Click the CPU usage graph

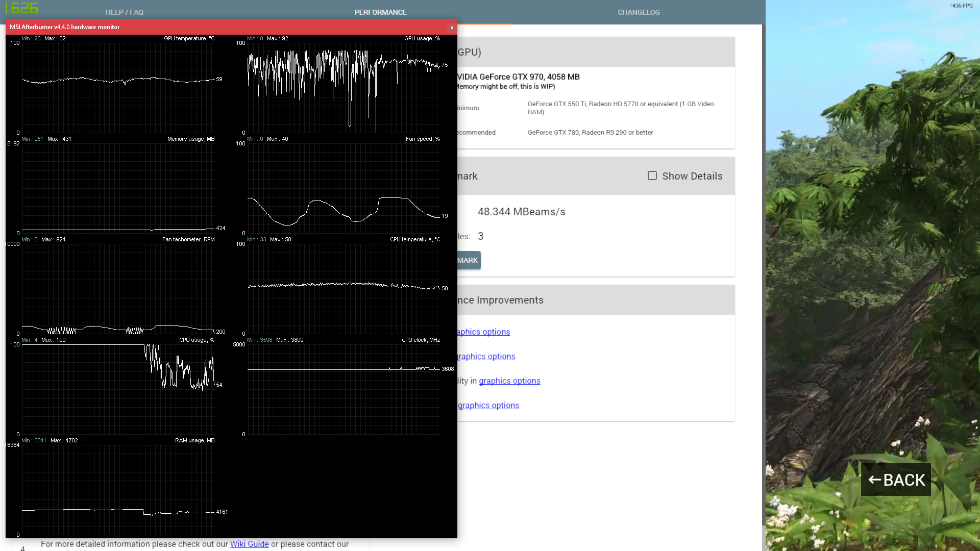pos(118,389)
